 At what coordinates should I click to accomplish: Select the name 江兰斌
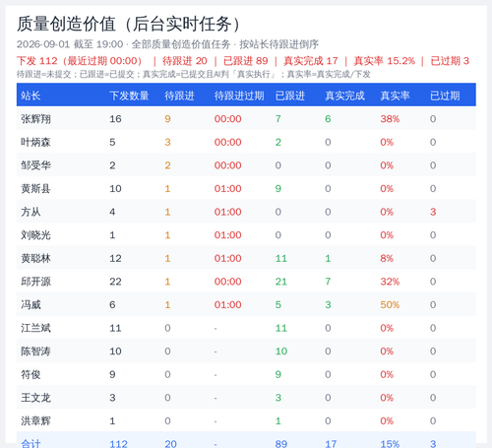click(x=35, y=328)
